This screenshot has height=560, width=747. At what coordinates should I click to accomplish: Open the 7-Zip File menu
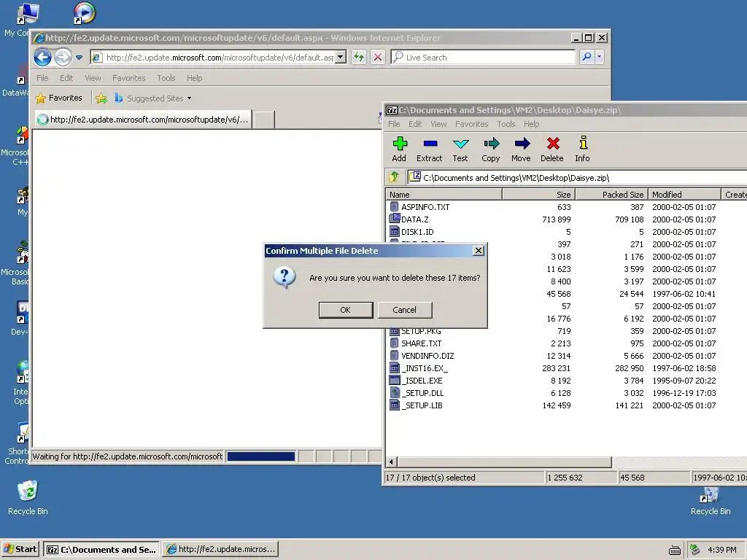click(394, 124)
